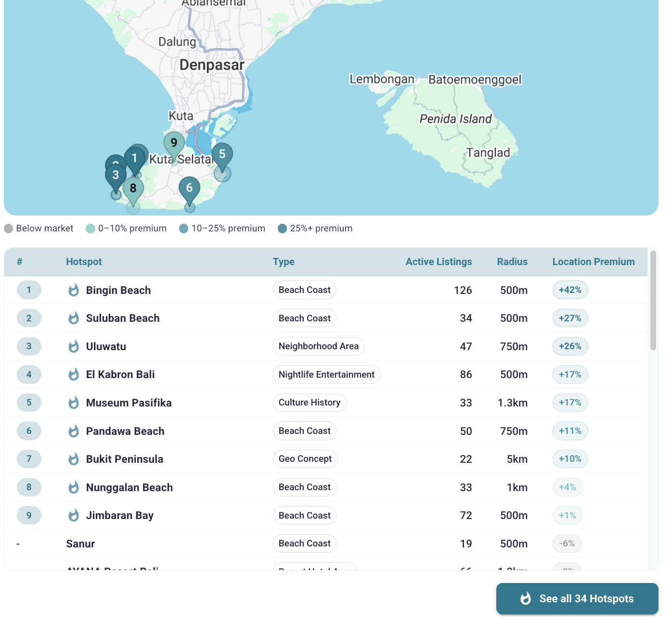Viewport: 672px width, 634px height.
Task: Click Below market legend swatch
Action: point(9,228)
